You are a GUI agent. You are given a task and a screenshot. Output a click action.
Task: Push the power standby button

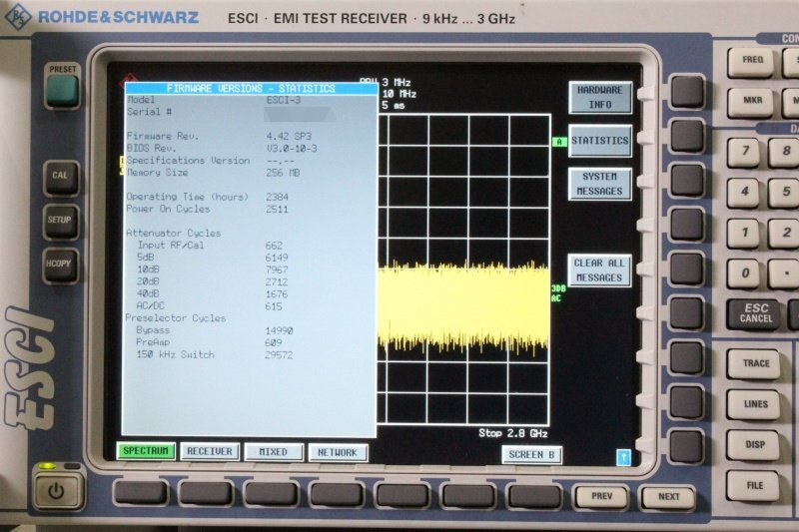[x=57, y=491]
